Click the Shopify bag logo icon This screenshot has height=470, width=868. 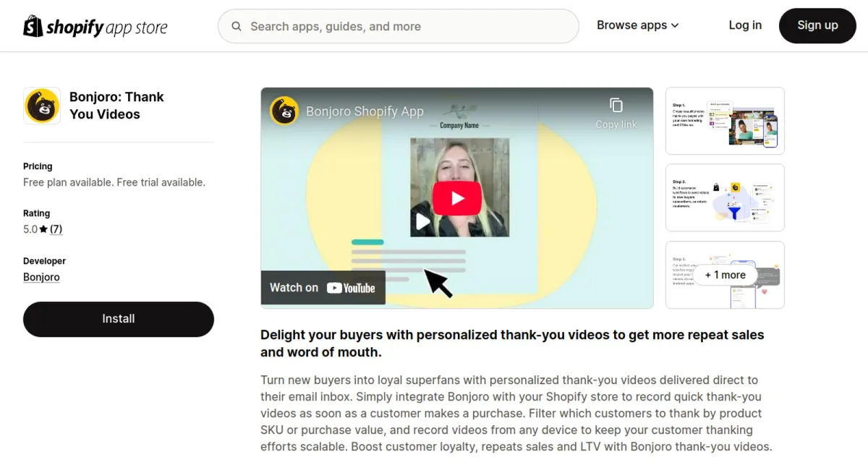[33, 27]
